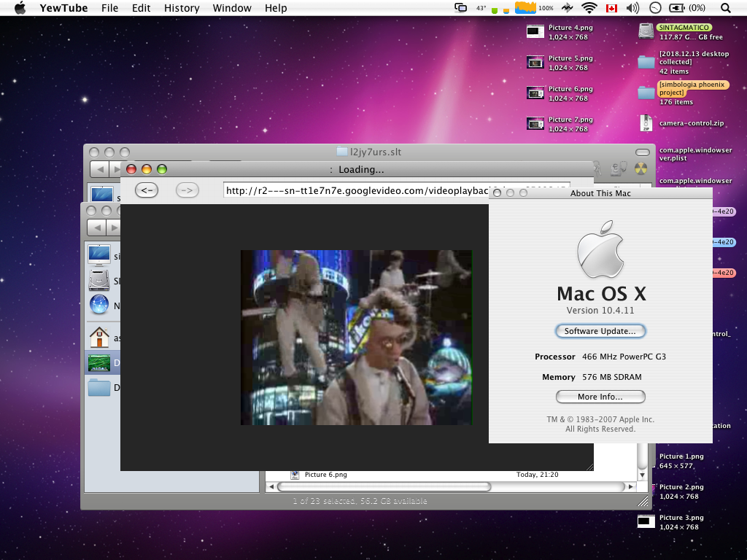Click More Info button
Image resolution: width=747 pixels, height=560 pixels.
click(x=600, y=397)
